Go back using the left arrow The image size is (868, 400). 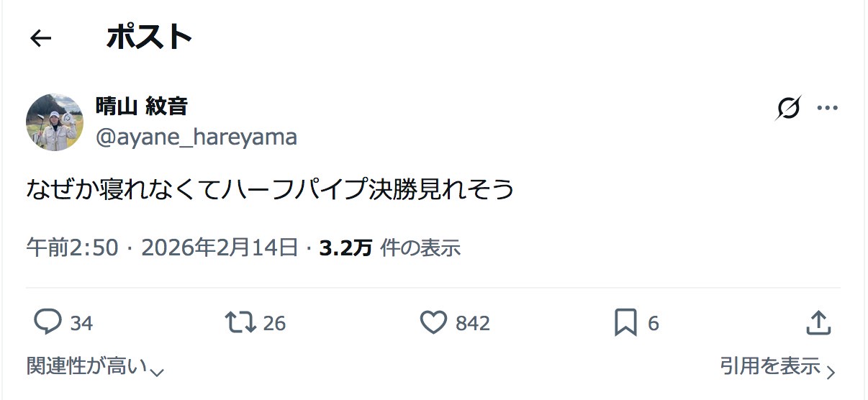click(x=41, y=38)
